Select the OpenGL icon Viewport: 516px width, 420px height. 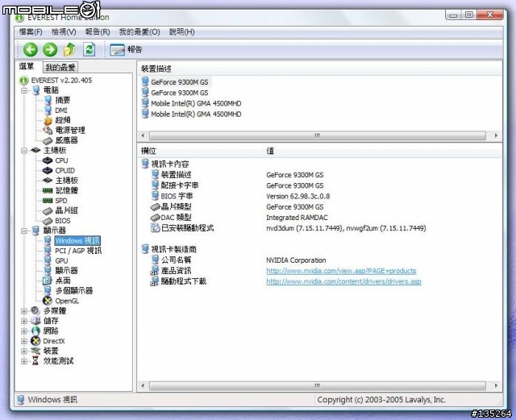click(48, 301)
